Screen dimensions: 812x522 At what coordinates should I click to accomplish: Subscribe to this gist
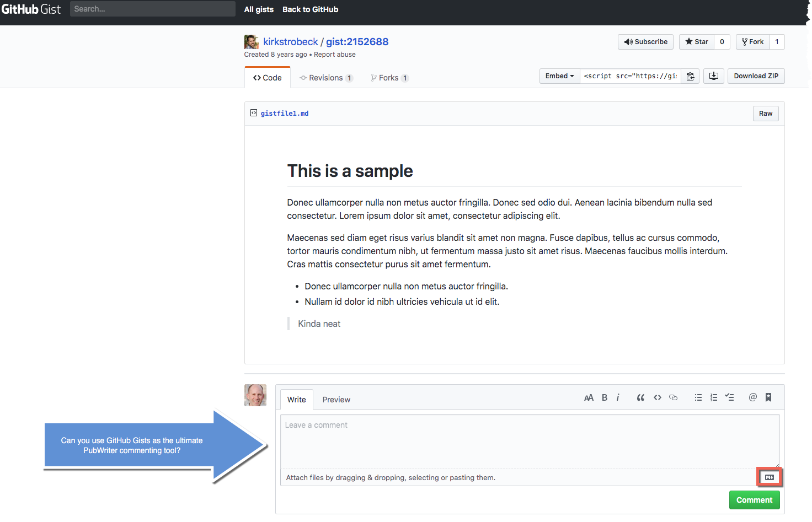point(645,42)
